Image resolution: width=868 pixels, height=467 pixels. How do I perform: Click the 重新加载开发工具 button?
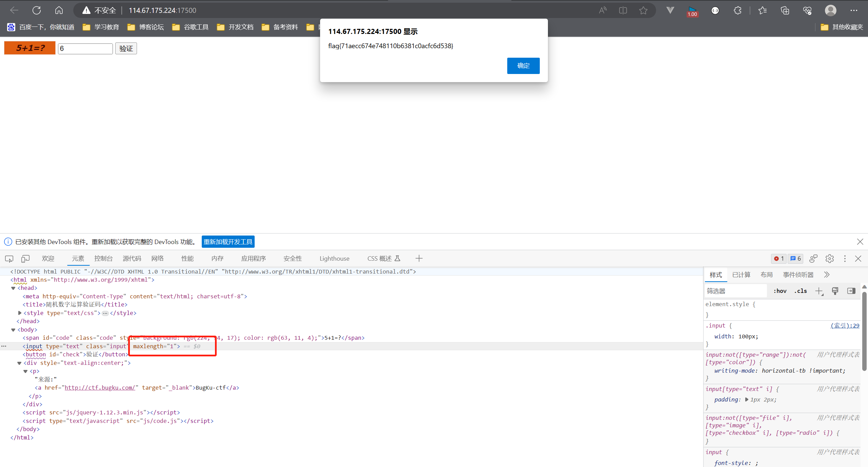tap(228, 242)
